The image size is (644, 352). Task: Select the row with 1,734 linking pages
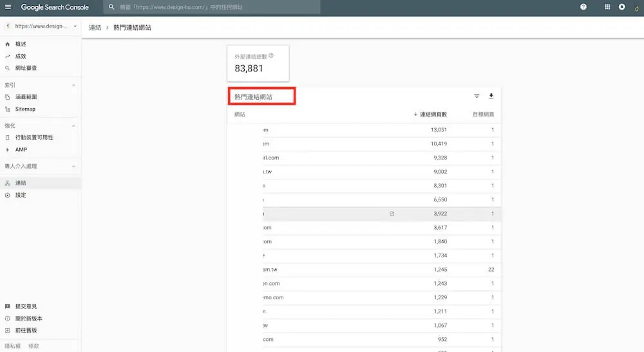click(x=365, y=255)
